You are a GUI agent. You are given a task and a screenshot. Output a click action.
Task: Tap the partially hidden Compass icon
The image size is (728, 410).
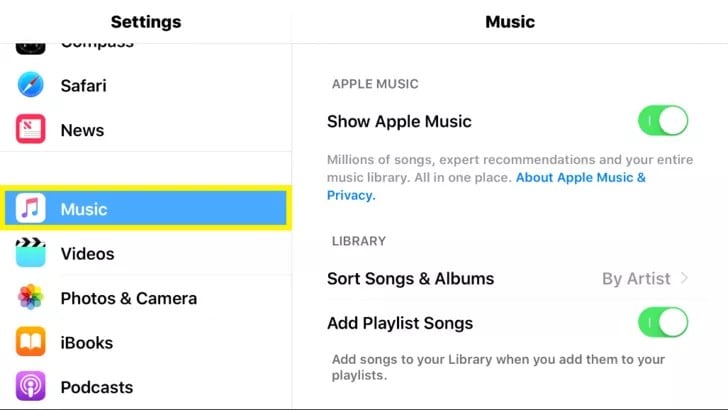31,46
